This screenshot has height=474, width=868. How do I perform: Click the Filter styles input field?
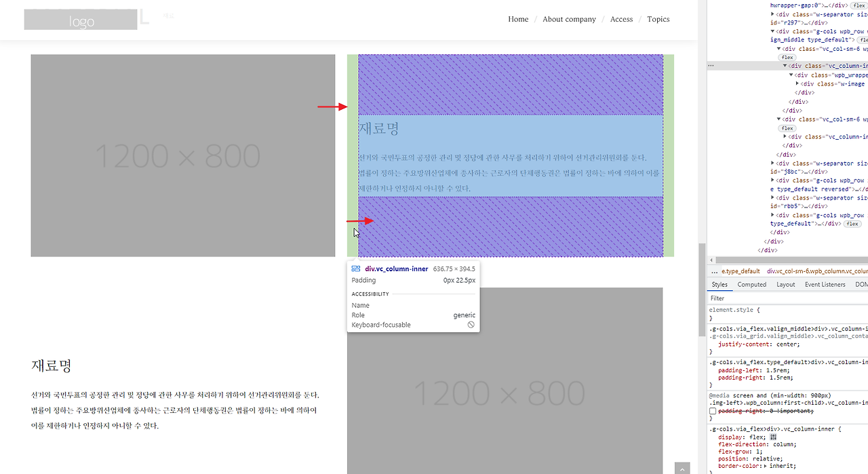tap(787, 298)
